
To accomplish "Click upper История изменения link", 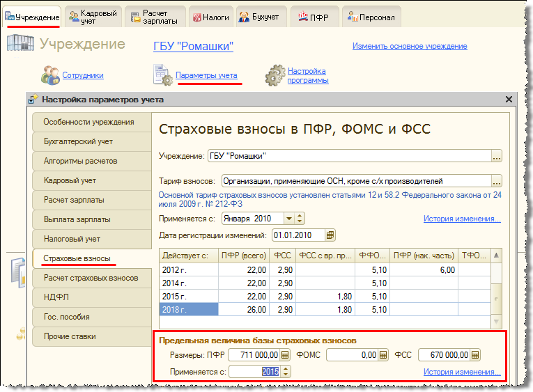I will [x=461, y=219].
